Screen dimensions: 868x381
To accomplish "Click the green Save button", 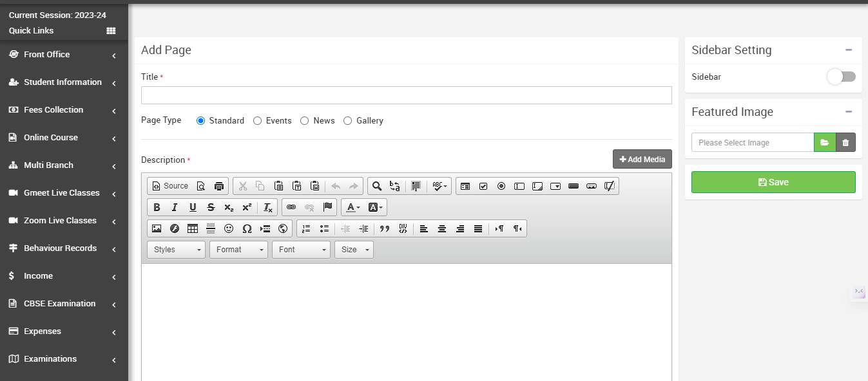I will coord(773,182).
